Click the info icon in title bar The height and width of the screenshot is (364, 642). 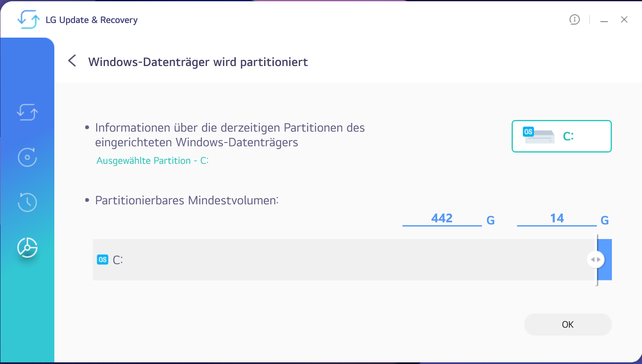[x=575, y=20]
